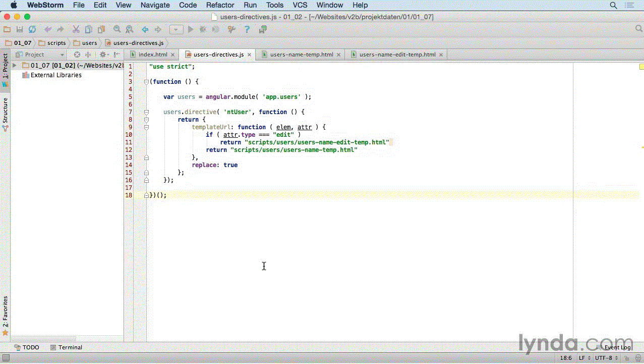
Task: Open Spotlight search in the menu bar
Action: point(614,5)
